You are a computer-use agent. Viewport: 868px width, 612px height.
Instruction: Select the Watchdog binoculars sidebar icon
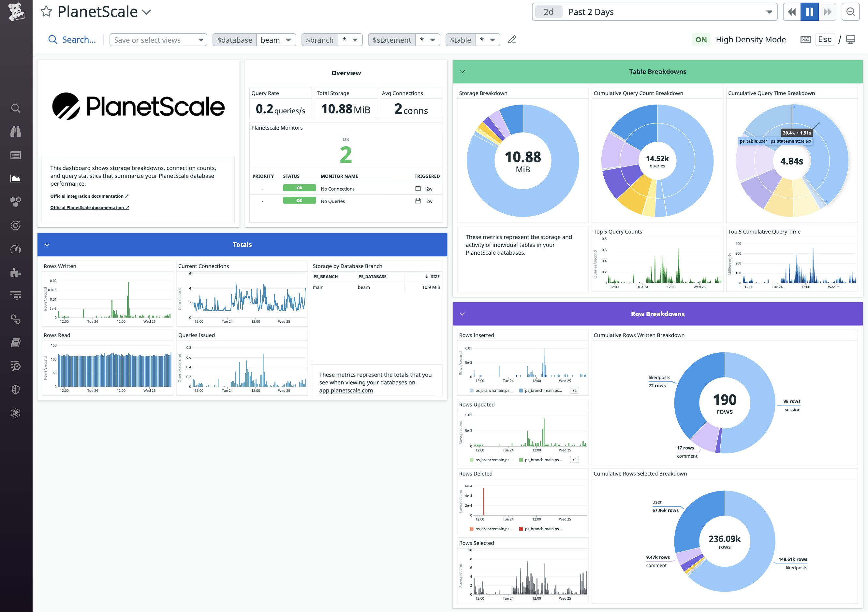pyautogui.click(x=16, y=132)
